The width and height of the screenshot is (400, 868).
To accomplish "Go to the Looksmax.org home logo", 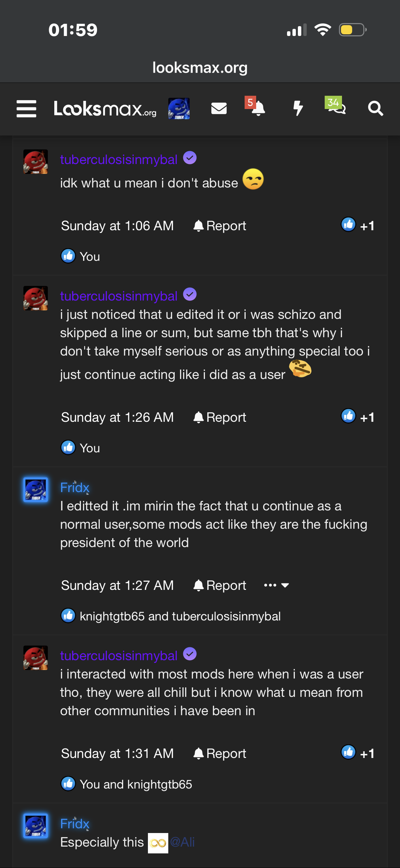I will (105, 109).
